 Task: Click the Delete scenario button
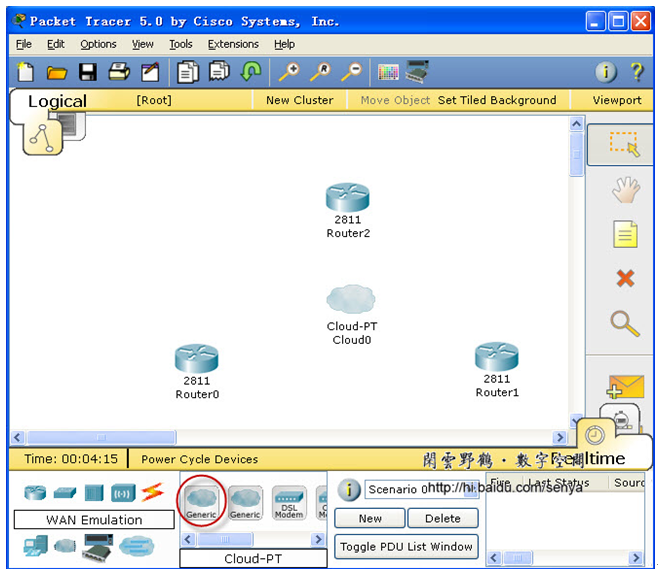[443, 518]
